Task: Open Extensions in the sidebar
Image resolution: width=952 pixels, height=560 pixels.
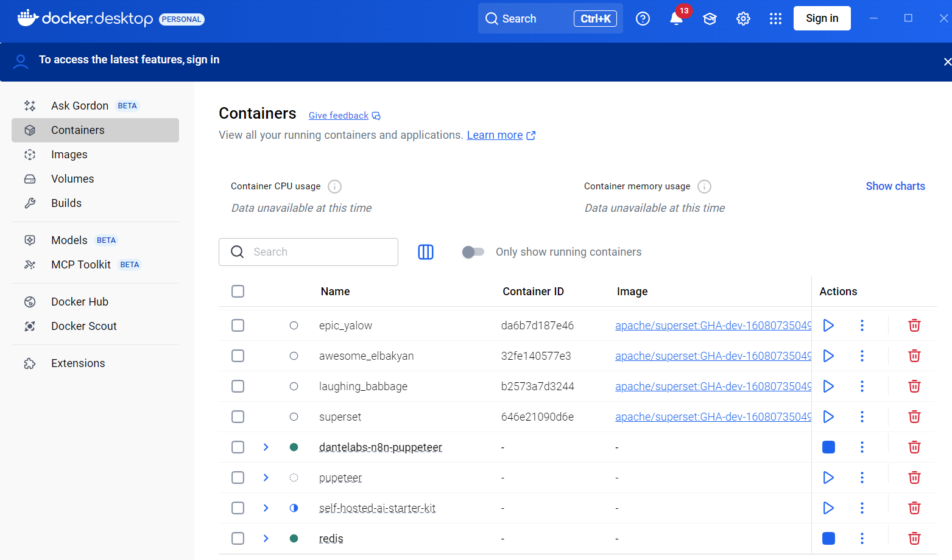Action: click(x=95, y=363)
